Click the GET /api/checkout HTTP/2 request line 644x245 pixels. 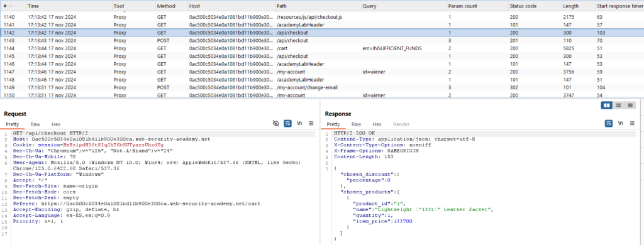pos(50,133)
